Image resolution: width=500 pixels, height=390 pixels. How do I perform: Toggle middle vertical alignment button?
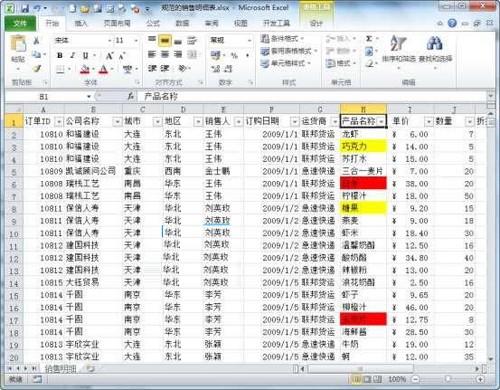click(x=165, y=40)
